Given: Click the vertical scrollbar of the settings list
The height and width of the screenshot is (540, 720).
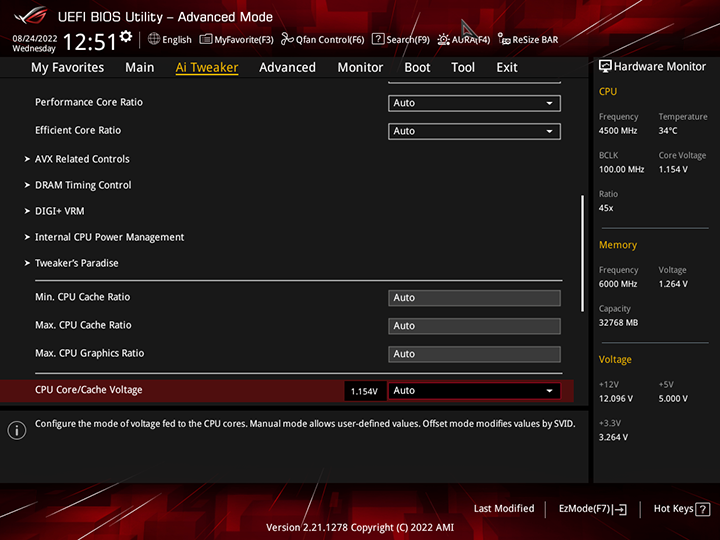Looking at the screenshot, I should click(581, 250).
